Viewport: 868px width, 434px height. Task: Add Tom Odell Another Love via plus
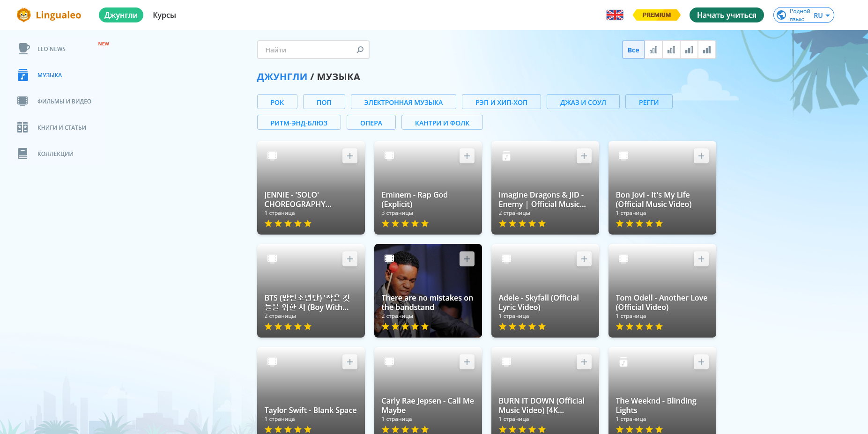pos(701,259)
